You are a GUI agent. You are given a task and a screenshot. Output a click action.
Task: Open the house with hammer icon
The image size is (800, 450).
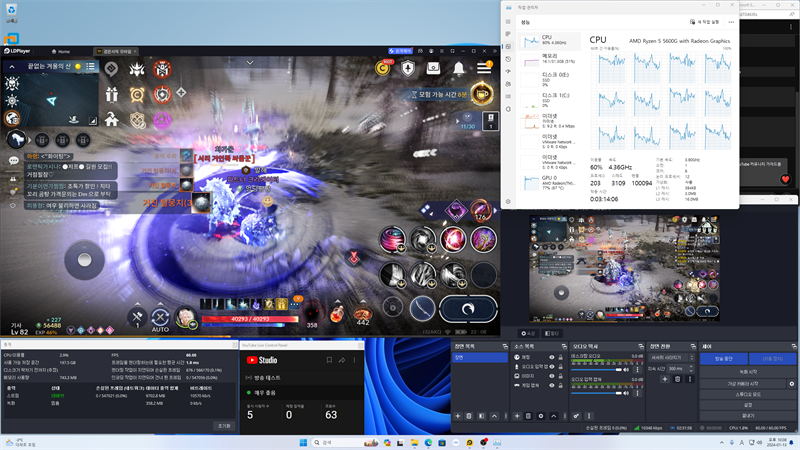click(112, 120)
